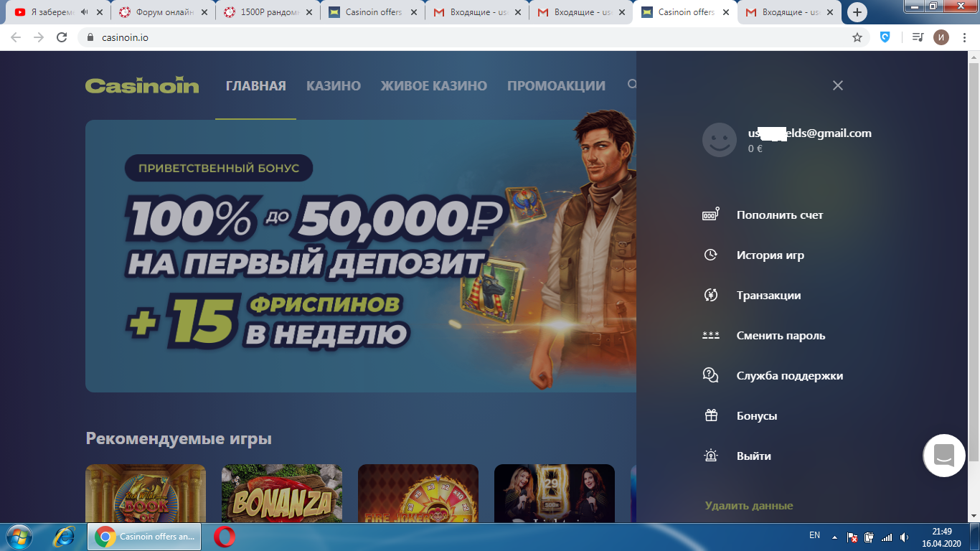Switch to the КАЗИНО section
The width and height of the screenshot is (980, 551).
tap(333, 85)
